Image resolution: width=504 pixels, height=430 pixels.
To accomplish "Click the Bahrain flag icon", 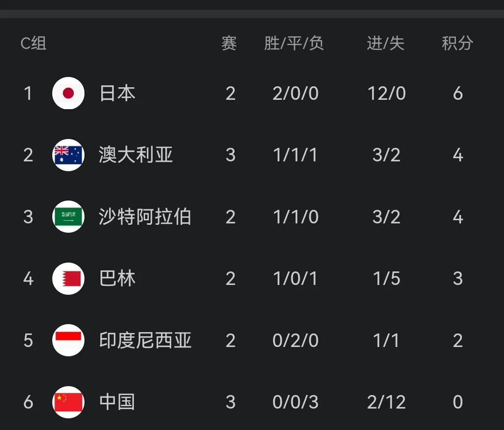I will point(68,278).
